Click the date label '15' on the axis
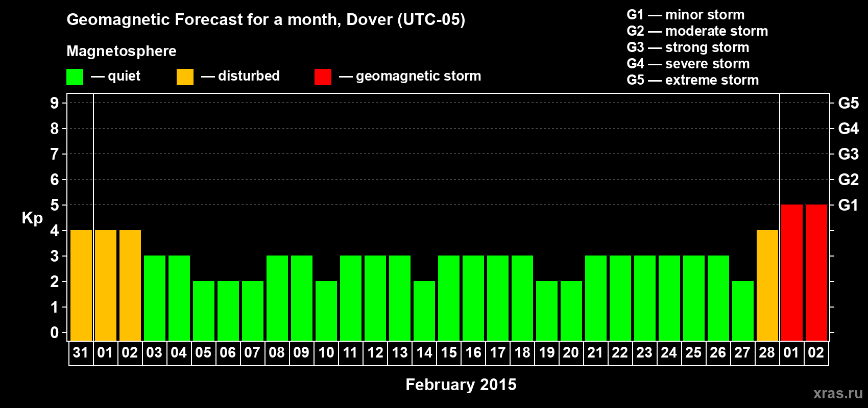This screenshot has height=408, width=868. [x=449, y=352]
